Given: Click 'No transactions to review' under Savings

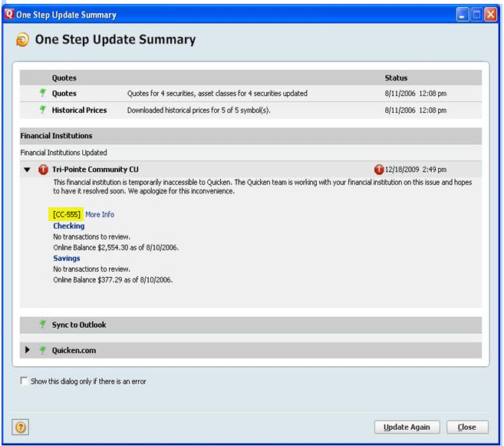Looking at the screenshot, I should point(91,269).
